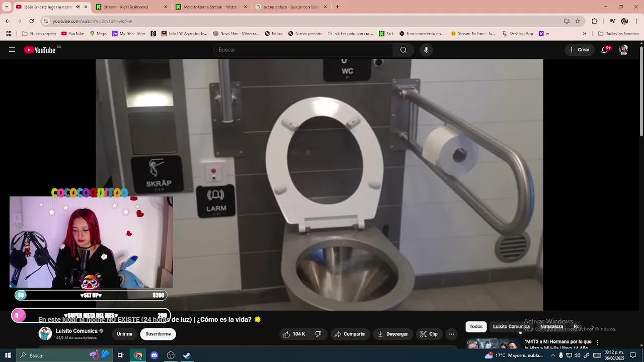Screen dimensions: 644x362
Task: Click the Descargar button
Action: click(x=392, y=334)
